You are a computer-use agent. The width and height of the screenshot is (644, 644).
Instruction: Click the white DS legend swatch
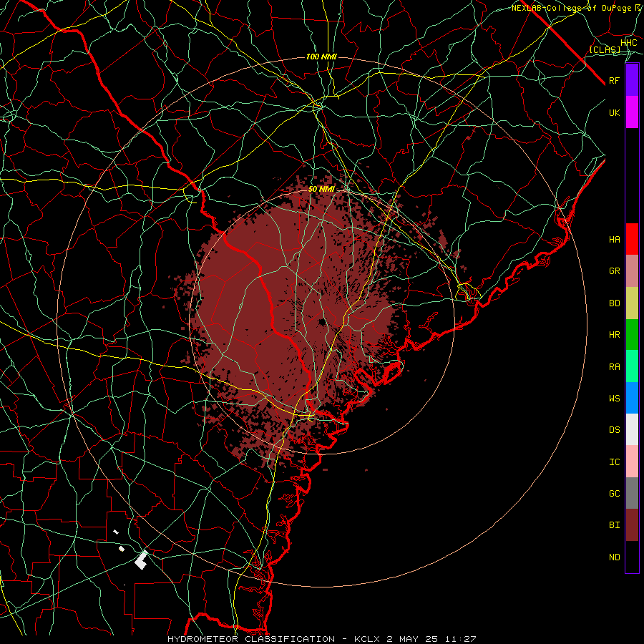pyautogui.click(x=632, y=429)
